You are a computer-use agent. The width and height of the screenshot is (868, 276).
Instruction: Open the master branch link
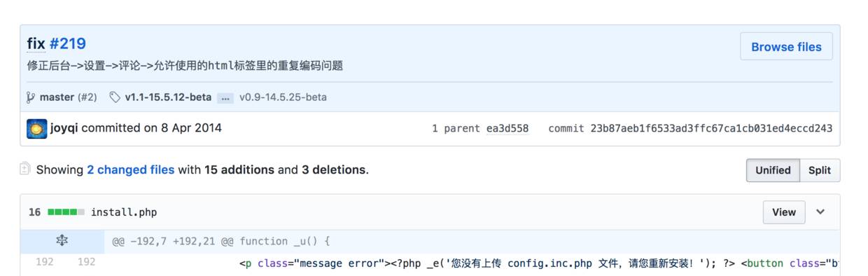[57, 97]
